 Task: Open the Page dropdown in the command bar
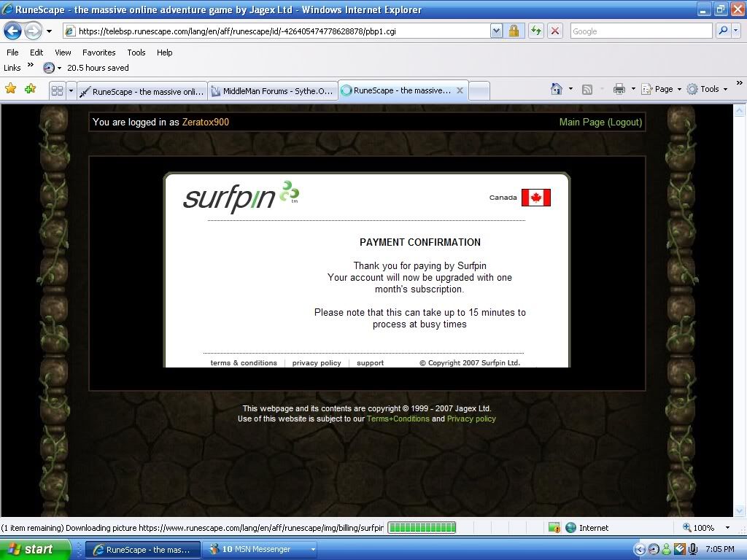[662, 89]
